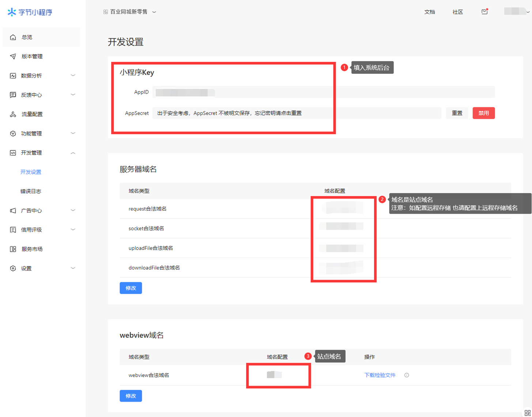Viewport: 532px width, 417px height.
Task: Open 总览 from the sidebar
Action: 27,37
